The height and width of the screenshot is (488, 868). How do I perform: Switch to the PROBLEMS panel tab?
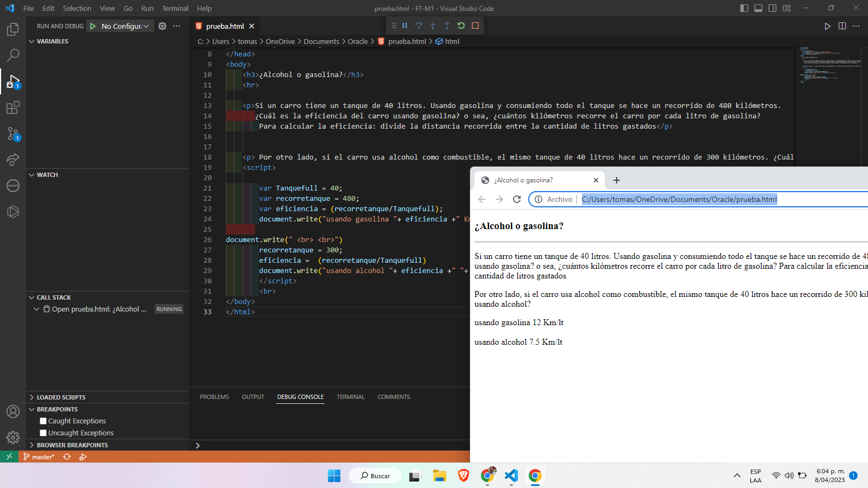[x=214, y=397]
